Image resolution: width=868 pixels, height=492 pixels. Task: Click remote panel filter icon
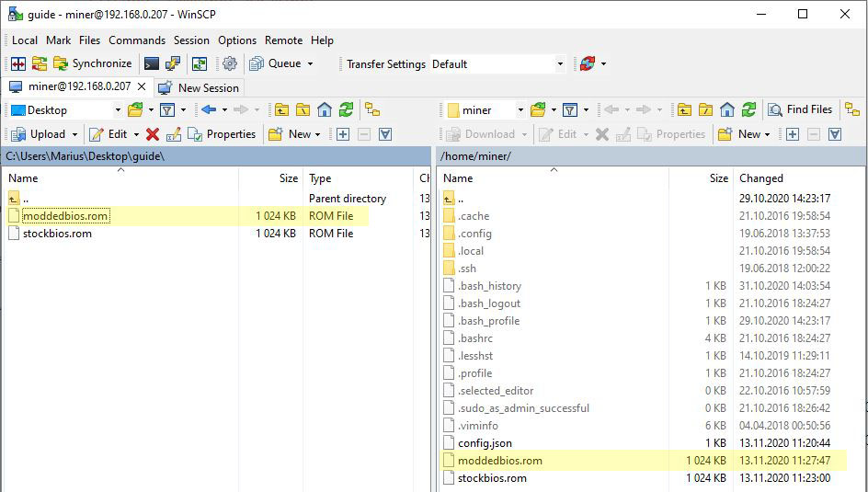[x=570, y=110]
